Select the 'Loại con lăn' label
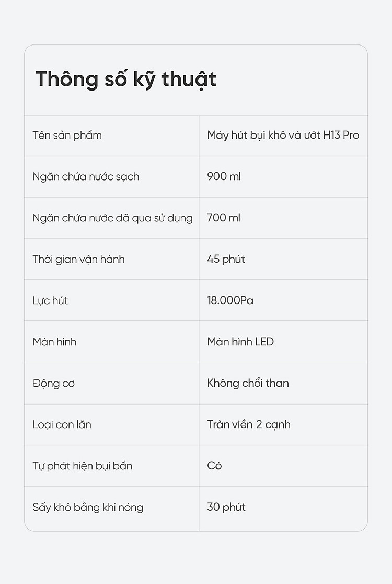 (x=62, y=424)
